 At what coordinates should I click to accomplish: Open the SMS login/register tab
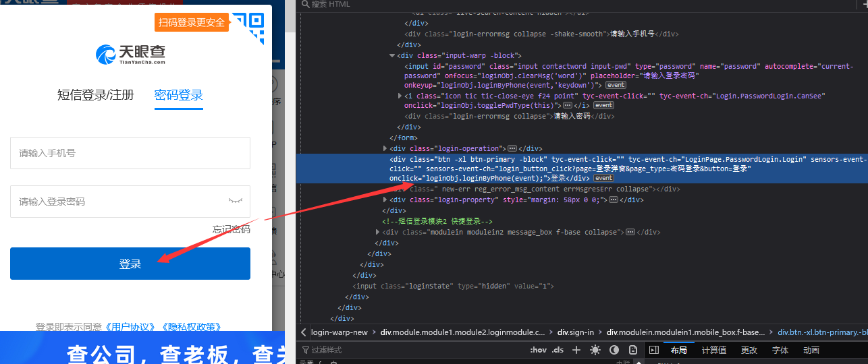[96, 95]
